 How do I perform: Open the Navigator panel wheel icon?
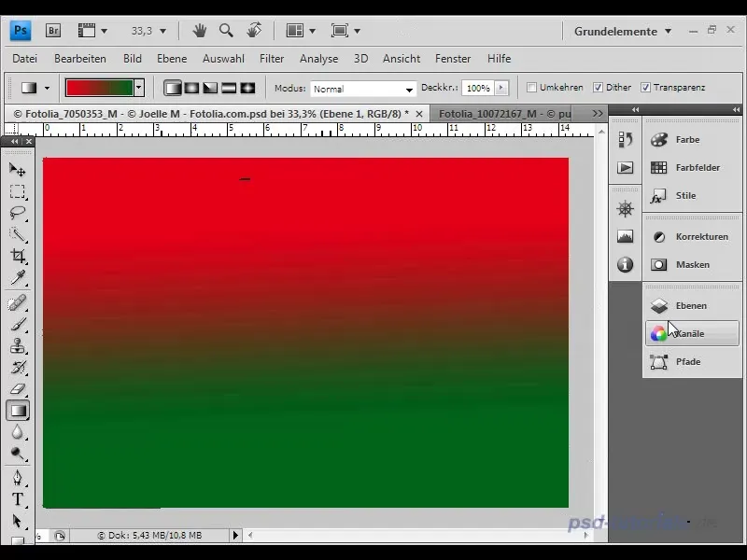pyautogui.click(x=625, y=208)
